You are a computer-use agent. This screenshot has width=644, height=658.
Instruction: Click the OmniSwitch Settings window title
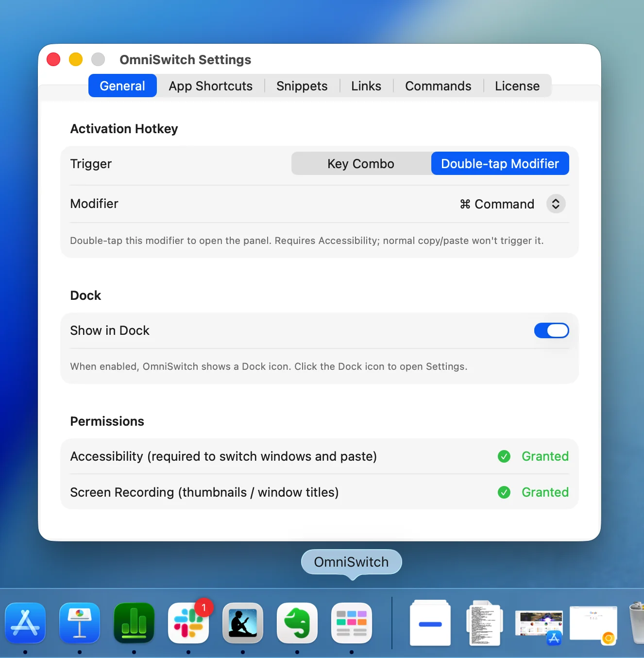click(x=186, y=60)
